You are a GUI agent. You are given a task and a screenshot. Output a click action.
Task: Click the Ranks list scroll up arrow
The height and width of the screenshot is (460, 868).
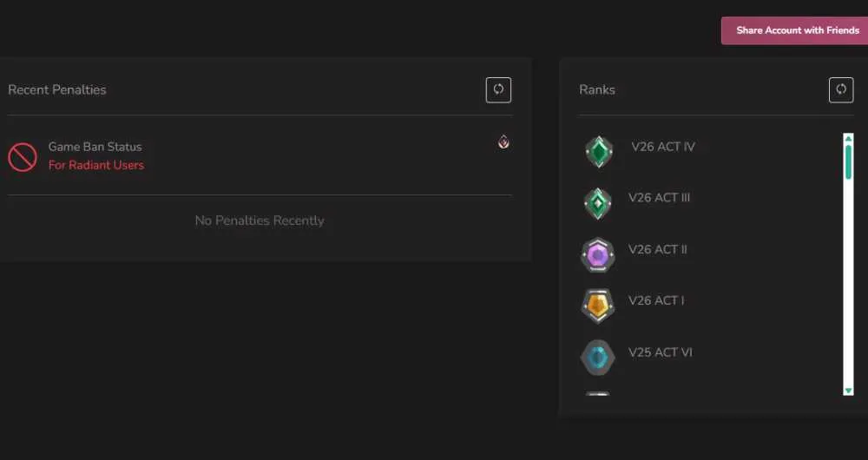(x=848, y=138)
